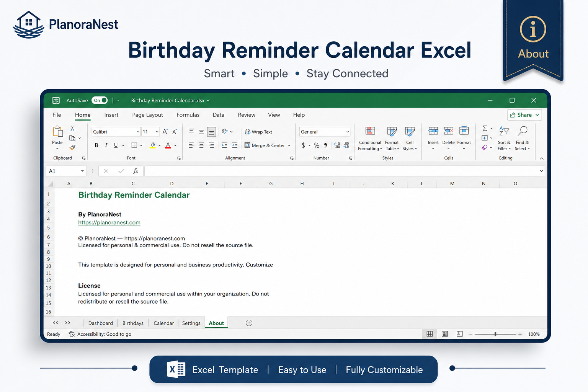Increase font size with larger A icon

click(165, 131)
